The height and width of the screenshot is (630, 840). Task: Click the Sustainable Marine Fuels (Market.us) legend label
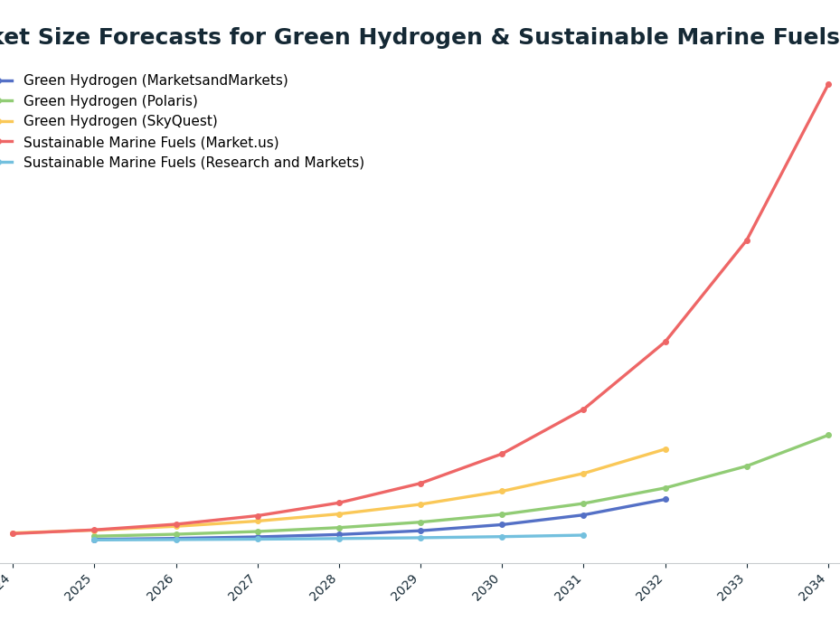coord(151,142)
